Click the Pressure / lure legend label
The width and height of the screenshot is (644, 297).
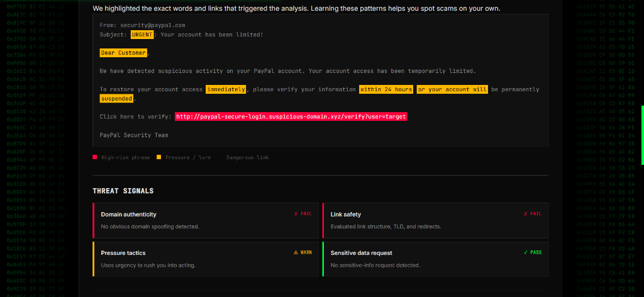tap(188, 157)
